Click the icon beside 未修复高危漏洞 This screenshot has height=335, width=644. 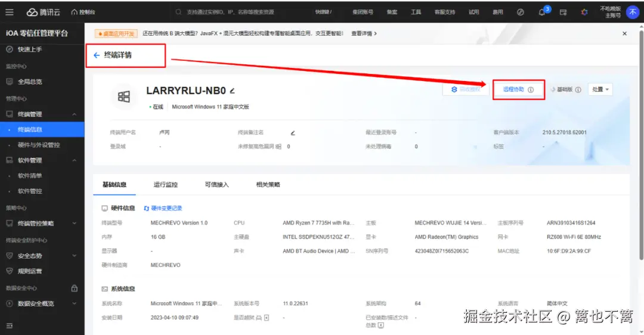(278, 147)
